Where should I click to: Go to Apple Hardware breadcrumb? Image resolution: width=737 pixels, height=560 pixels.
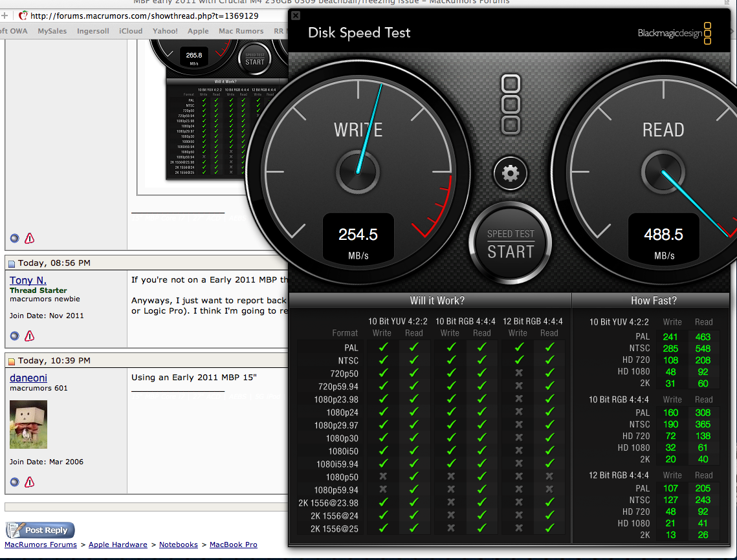point(118,544)
